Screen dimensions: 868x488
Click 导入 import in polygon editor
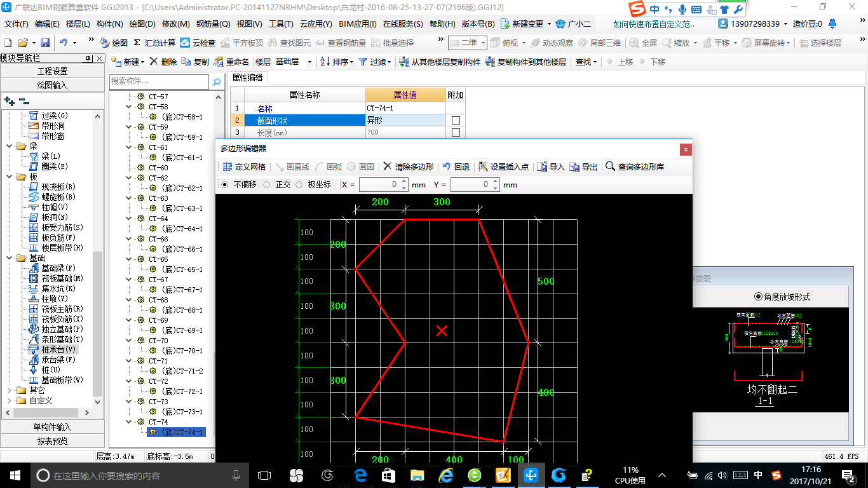tap(551, 166)
